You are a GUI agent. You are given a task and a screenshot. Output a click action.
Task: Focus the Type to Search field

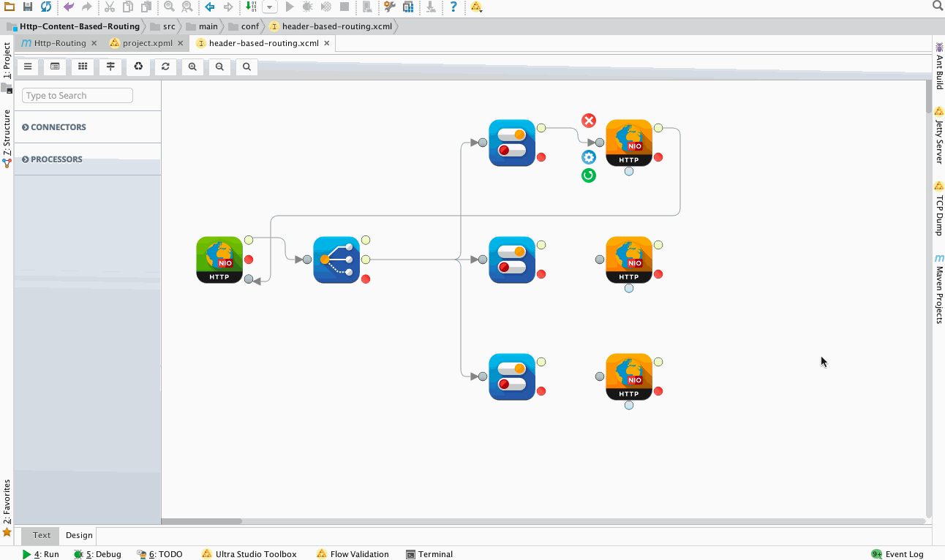click(78, 96)
